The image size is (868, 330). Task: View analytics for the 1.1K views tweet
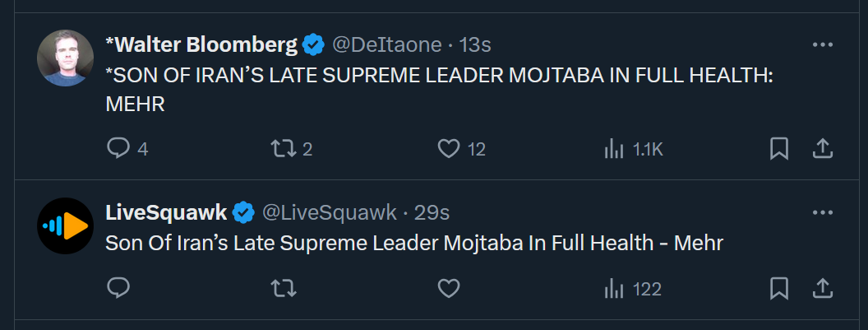click(x=633, y=149)
